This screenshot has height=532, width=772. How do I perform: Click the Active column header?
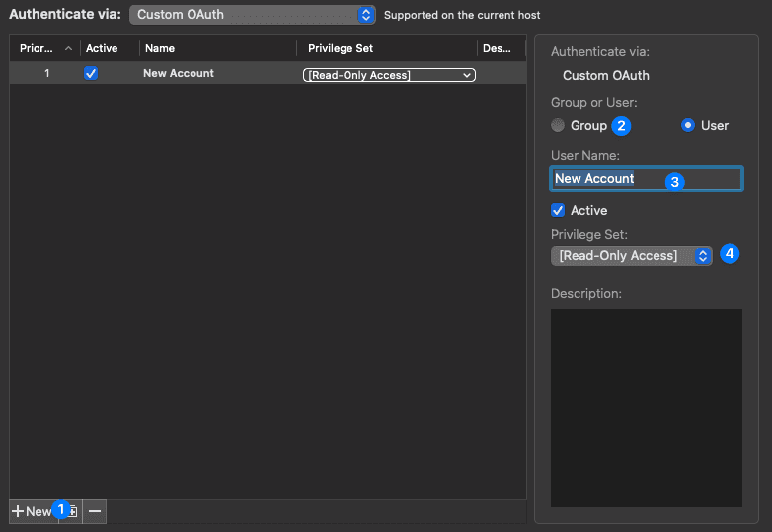(x=102, y=48)
